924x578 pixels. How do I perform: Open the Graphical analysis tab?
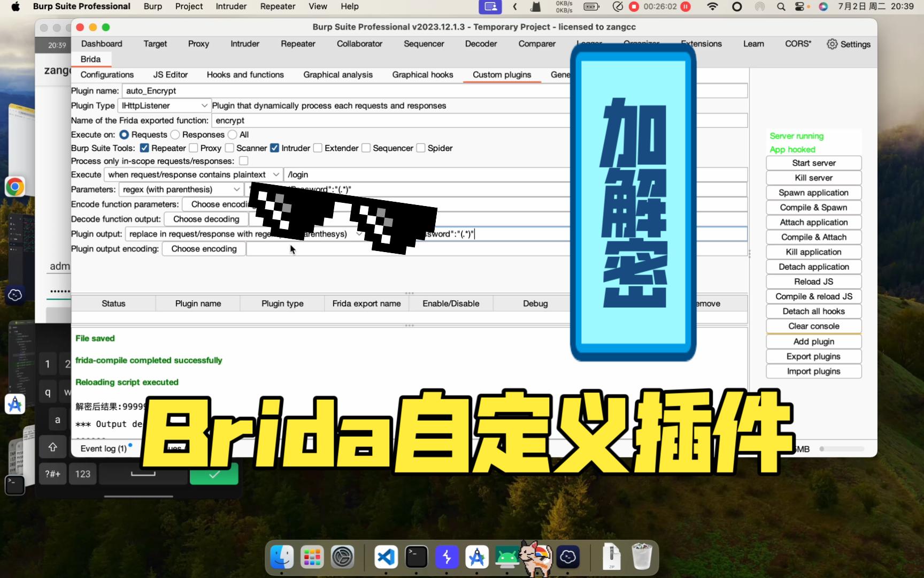(338, 75)
